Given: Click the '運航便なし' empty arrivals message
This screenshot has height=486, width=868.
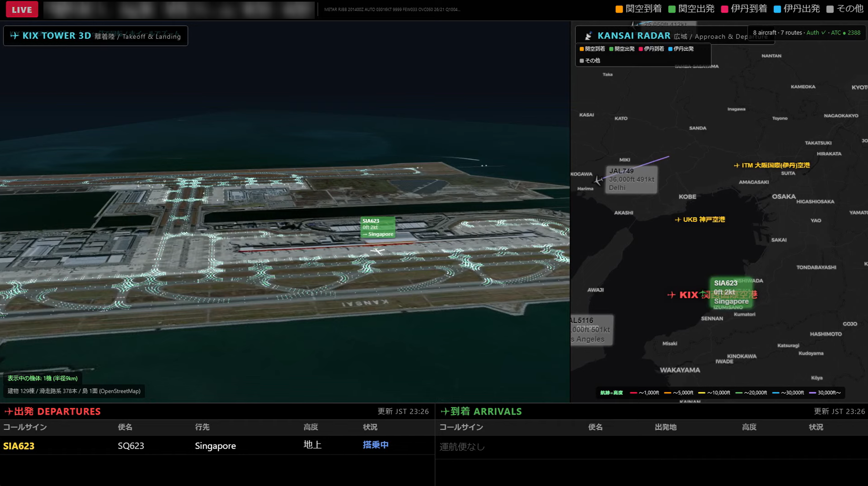Looking at the screenshot, I should [x=462, y=447].
